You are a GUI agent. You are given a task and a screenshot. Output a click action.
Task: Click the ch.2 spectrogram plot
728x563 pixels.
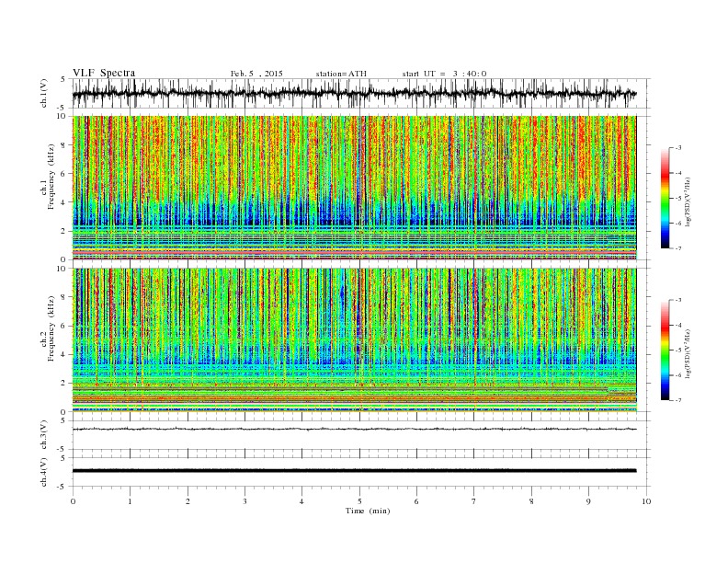coord(355,340)
